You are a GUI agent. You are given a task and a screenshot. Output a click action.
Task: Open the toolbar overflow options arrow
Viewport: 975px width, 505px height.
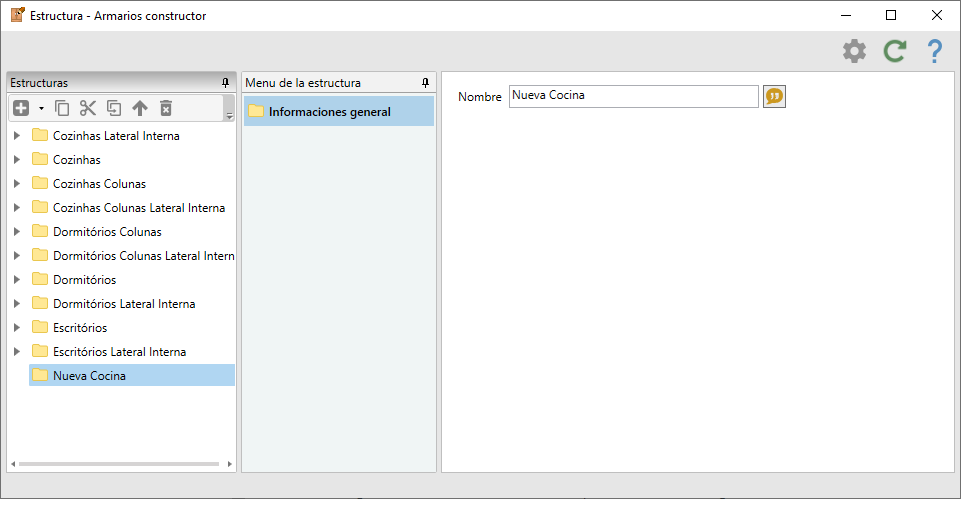[229, 117]
